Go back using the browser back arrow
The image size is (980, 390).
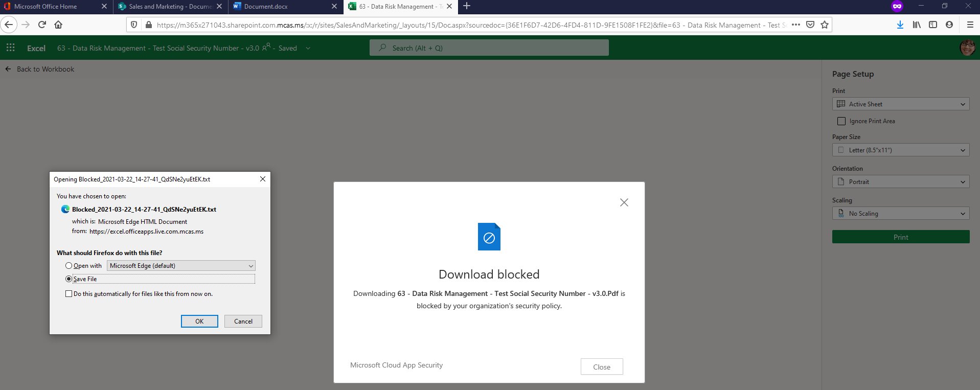9,25
